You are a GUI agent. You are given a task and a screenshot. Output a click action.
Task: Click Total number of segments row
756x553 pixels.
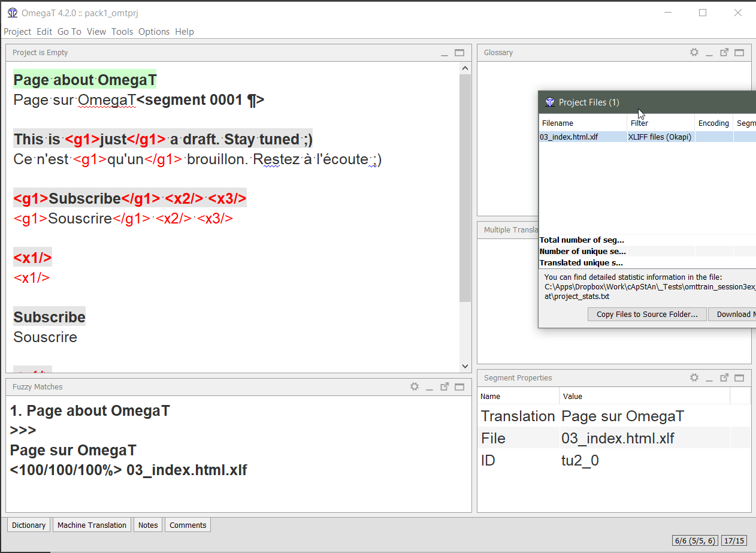(x=647, y=240)
